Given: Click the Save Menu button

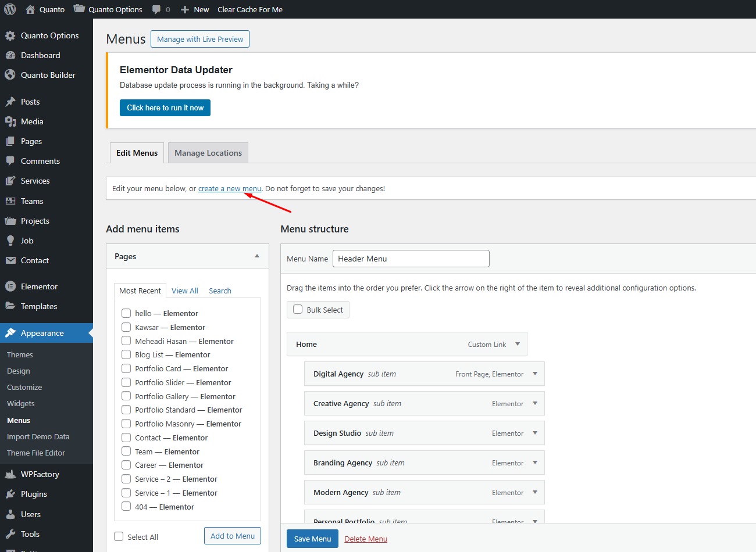Looking at the screenshot, I should 312,539.
